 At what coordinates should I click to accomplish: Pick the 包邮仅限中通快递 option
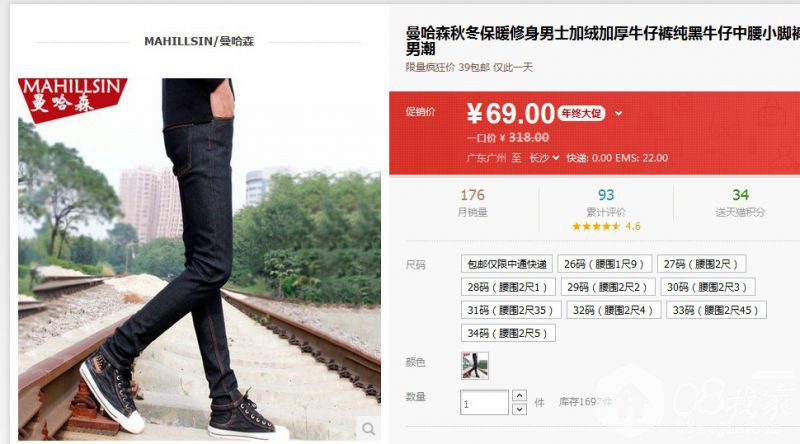pyautogui.click(x=507, y=264)
